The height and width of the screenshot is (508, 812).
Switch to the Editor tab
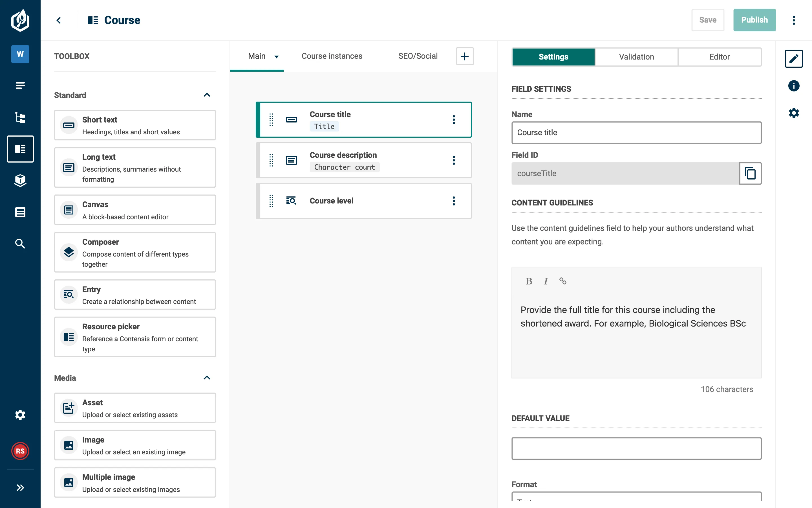(x=720, y=57)
